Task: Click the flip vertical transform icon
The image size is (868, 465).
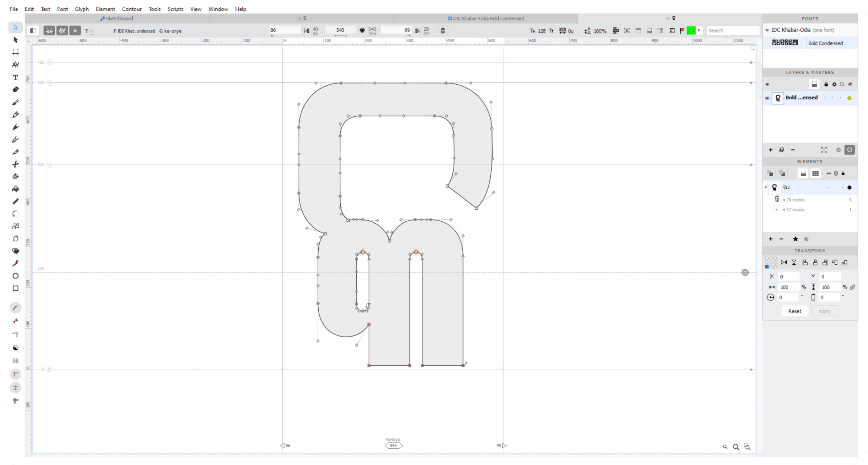Action: coord(794,263)
